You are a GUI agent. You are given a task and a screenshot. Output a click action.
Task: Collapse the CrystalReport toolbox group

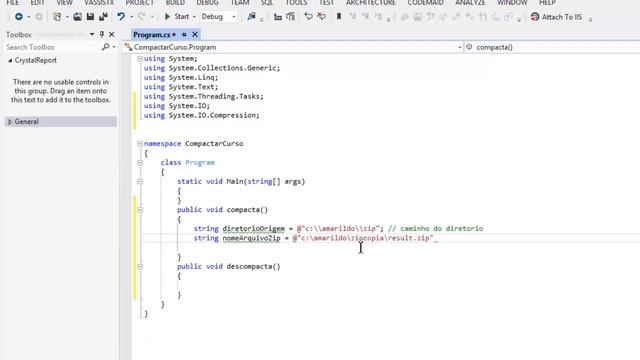10,60
